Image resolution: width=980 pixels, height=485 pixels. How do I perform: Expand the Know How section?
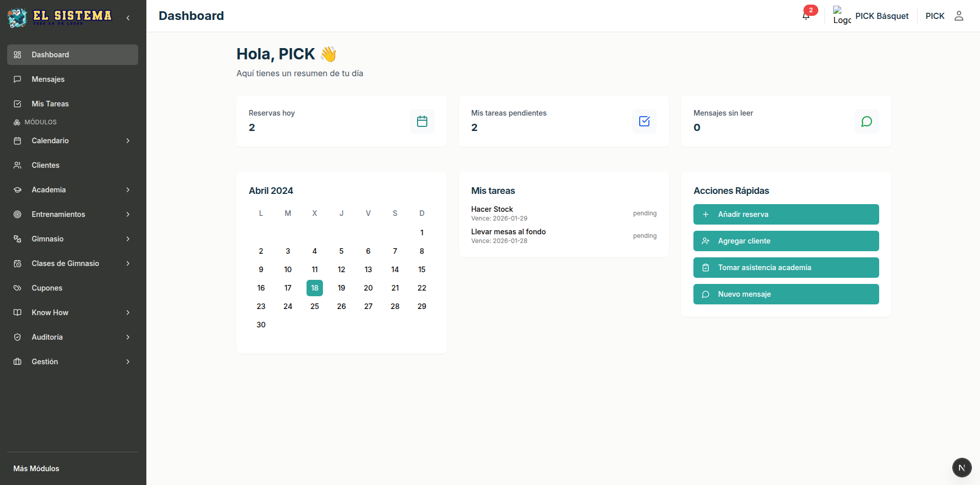point(72,312)
